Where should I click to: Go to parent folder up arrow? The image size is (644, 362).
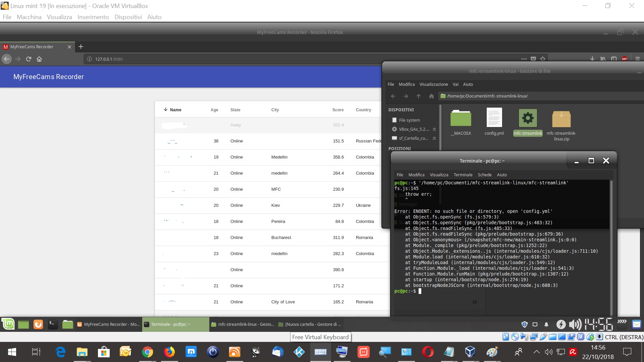pyautogui.click(x=419, y=96)
